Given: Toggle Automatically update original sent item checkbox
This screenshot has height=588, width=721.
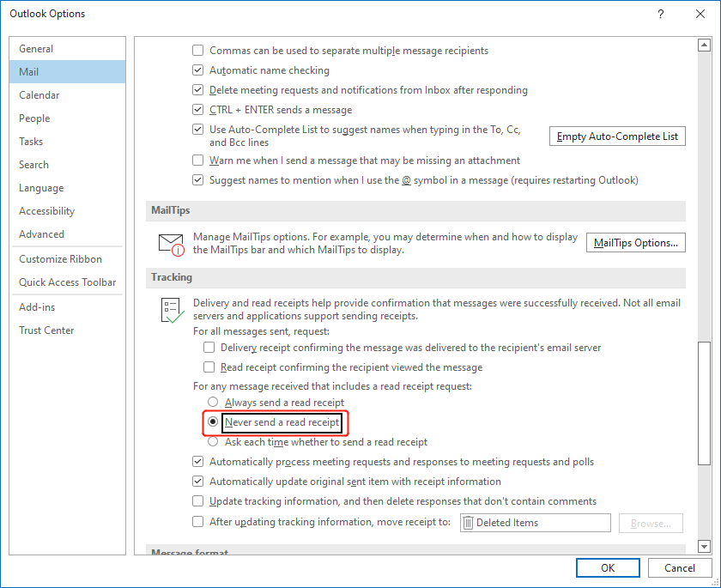Looking at the screenshot, I should [x=197, y=482].
